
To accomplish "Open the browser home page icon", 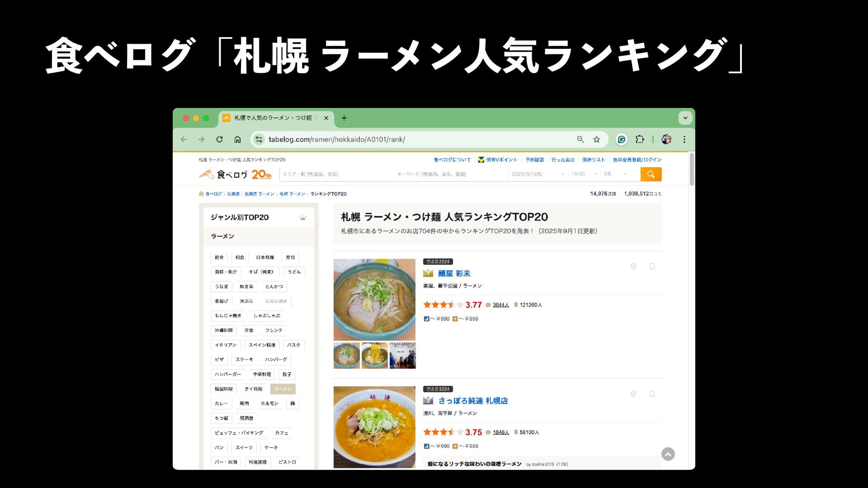I will [237, 139].
